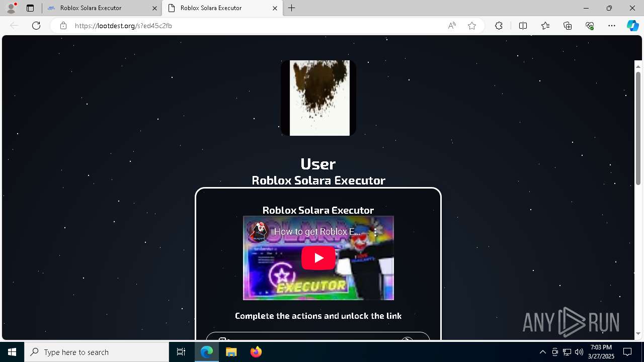The height and width of the screenshot is (362, 644).
Task: Open the volume control tray icon
Action: tap(579, 352)
